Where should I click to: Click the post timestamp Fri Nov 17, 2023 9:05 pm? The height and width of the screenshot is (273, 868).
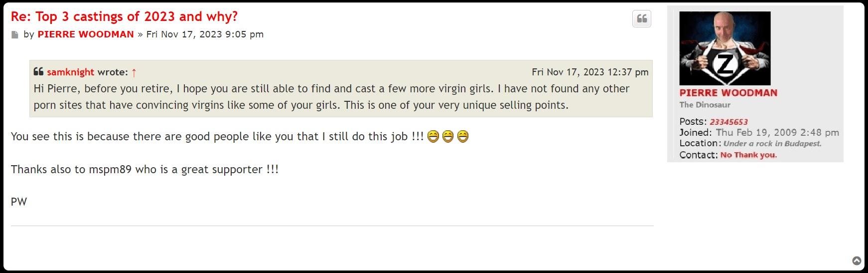click(x=205, y=34)
